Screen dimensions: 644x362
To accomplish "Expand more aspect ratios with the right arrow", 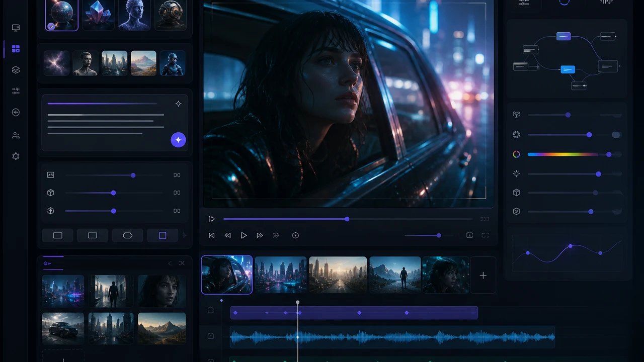I will (185, 235).
